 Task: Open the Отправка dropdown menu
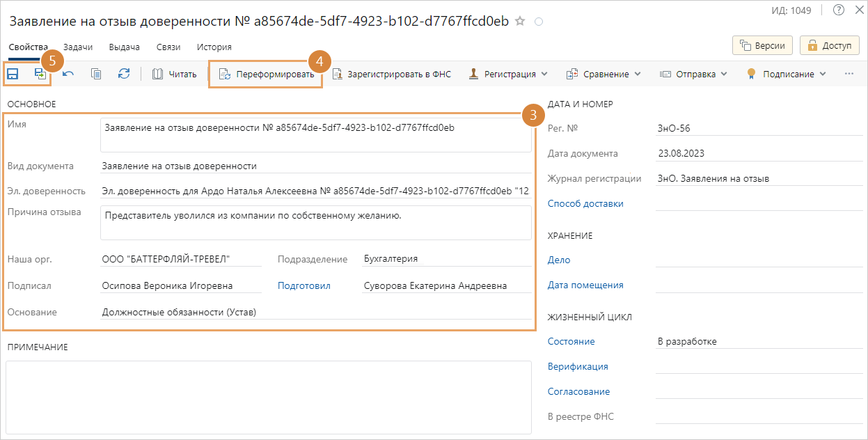(x=693, y=74)
